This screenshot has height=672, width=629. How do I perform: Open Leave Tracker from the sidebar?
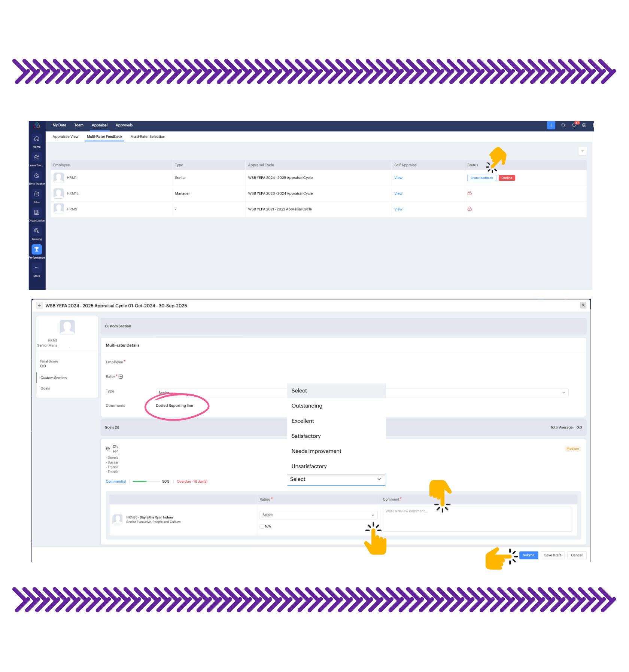(37, 157)
